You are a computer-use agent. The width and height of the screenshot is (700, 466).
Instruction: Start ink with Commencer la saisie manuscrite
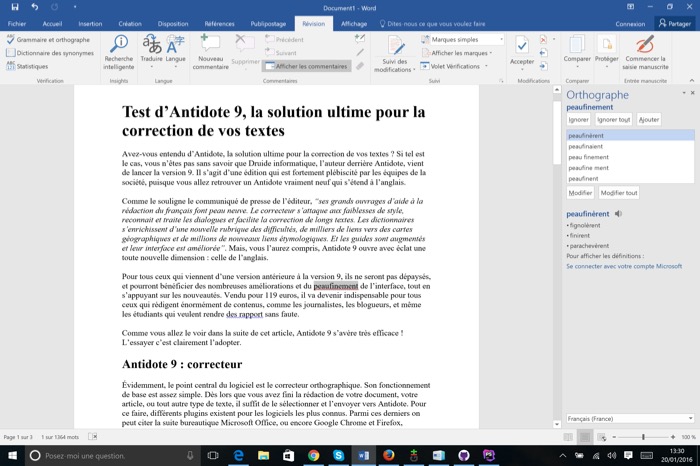click(645, 47)
